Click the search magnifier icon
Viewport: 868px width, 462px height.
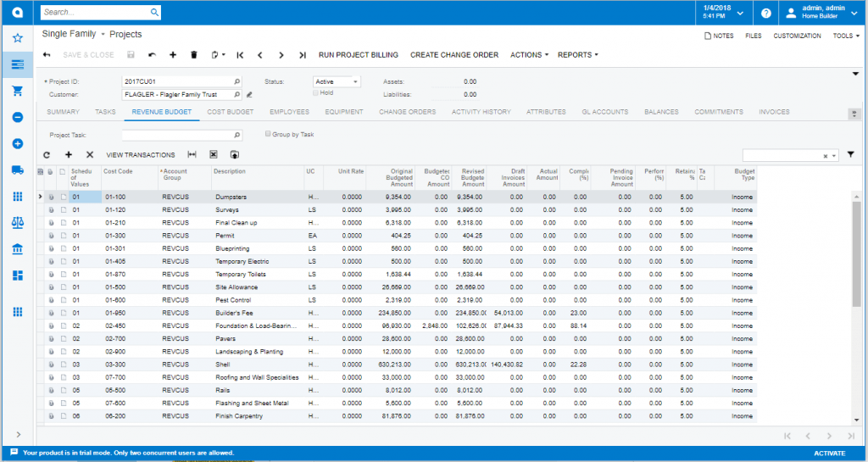pyautogui.click(x=154, y=12)
